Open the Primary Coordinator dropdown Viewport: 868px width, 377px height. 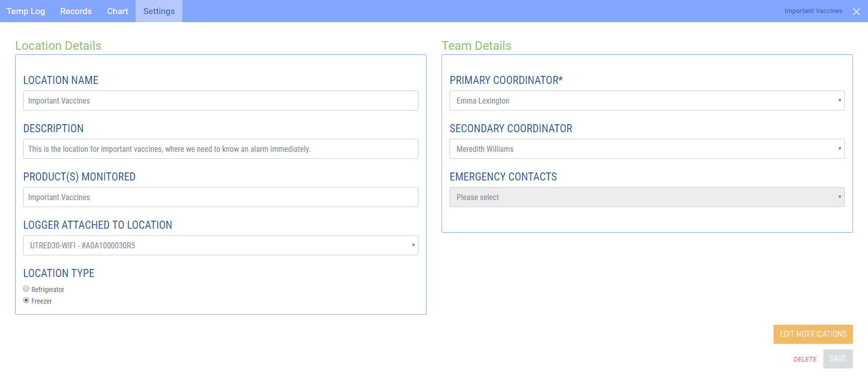point(646,101)
